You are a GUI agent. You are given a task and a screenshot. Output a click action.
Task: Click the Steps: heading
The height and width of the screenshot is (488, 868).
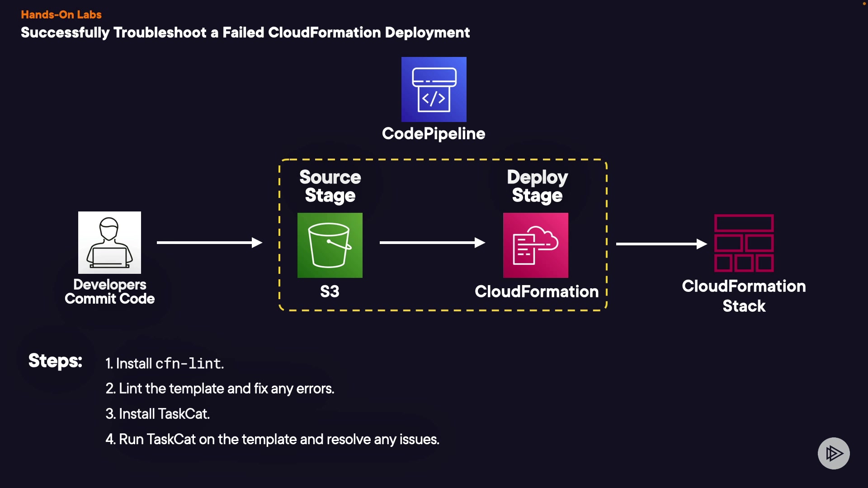click(x=55, y=361)
